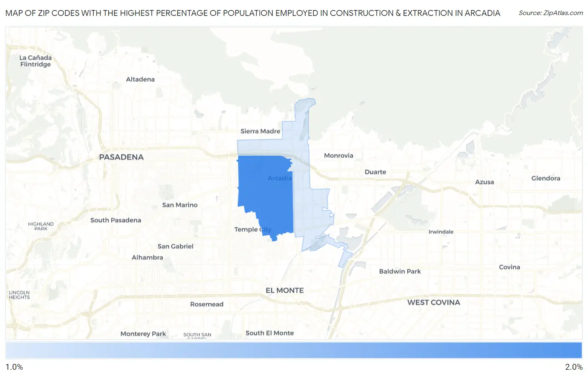Click the 'Source: ZipAtlas.com' text

(x=551, y=13)
